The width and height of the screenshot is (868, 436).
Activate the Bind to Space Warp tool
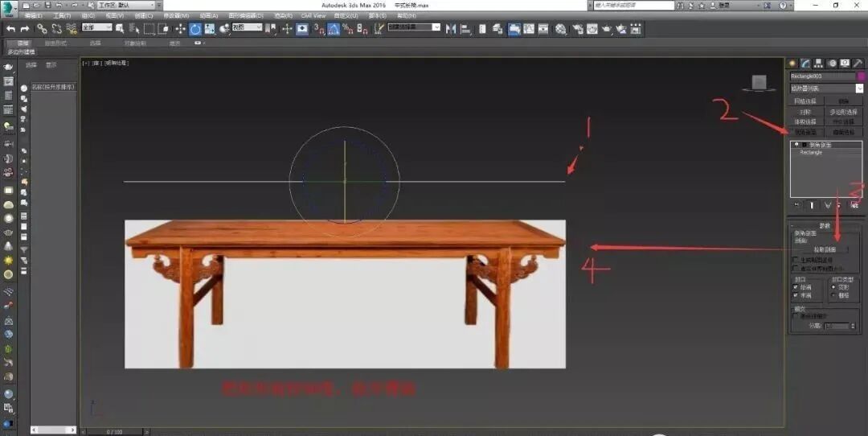click(72, 29)
